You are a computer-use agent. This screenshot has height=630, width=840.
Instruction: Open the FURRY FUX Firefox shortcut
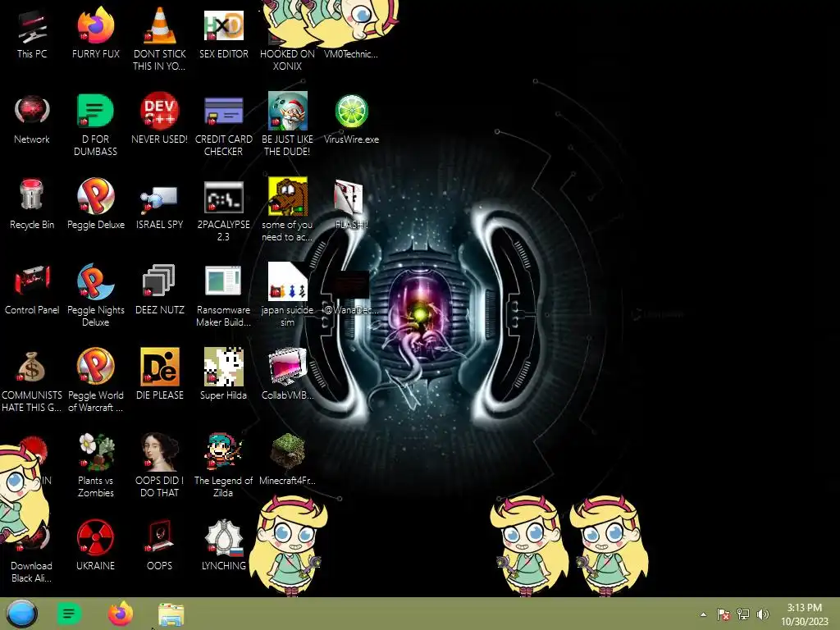(95, 25)
